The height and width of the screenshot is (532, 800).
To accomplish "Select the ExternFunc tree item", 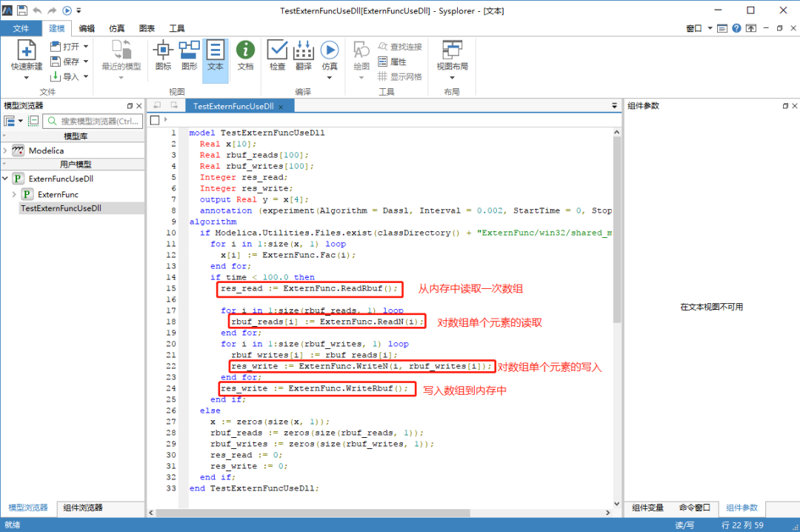I will (x=58, y=195).
